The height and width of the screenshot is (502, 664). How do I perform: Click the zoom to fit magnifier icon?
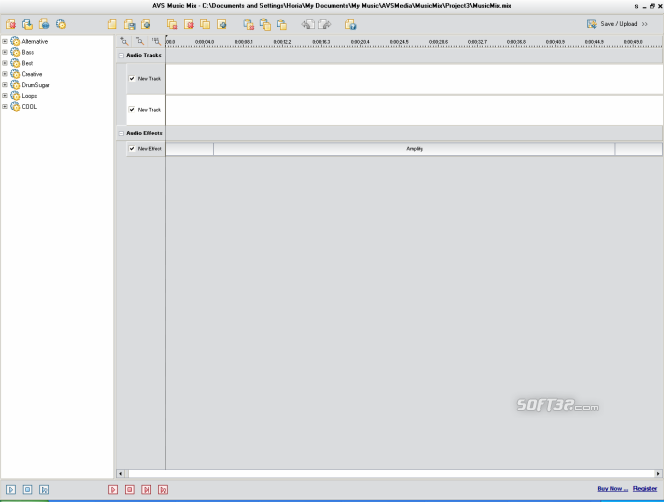(x=156, y=41)
